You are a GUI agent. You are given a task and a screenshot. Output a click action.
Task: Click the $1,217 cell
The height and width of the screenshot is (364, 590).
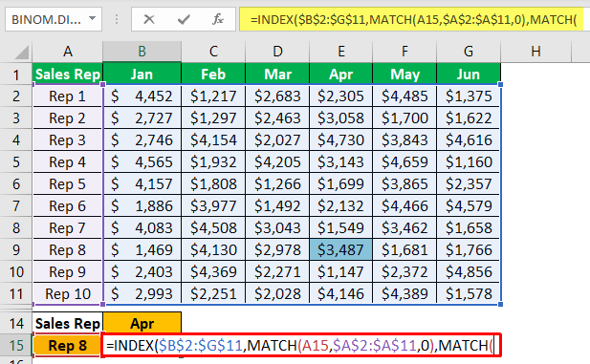click(x=213, y=96)
